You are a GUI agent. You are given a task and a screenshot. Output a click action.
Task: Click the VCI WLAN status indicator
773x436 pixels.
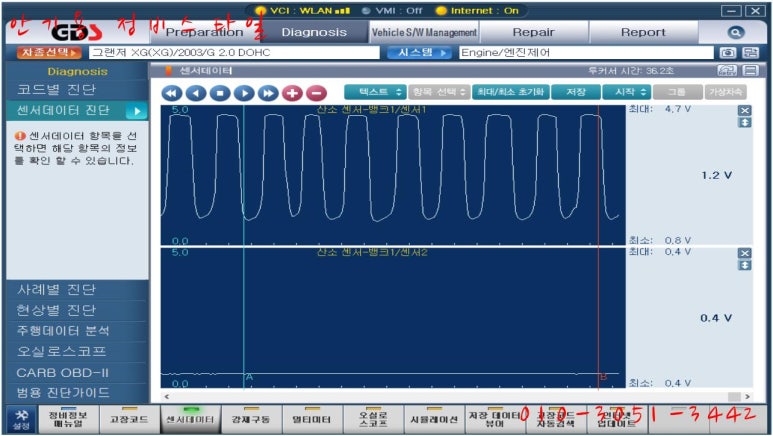click(x=302, y=10)
